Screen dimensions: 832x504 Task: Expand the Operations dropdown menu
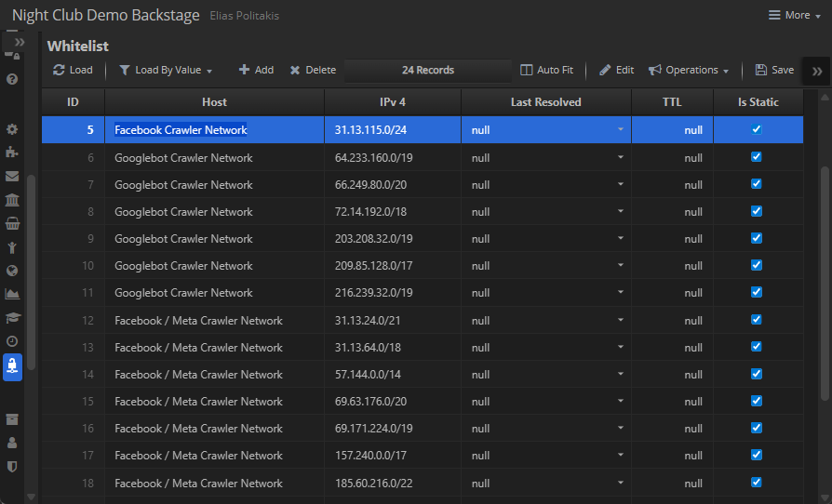[x=689, y=70]
